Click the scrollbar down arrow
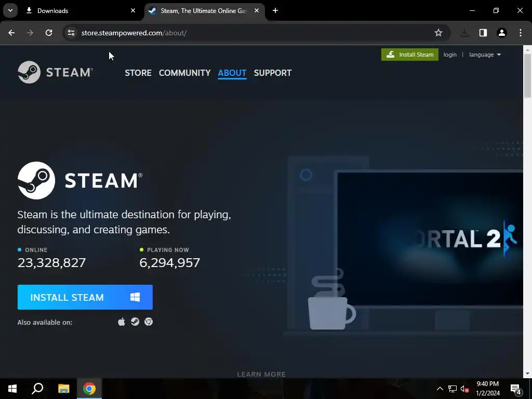This screenshot has width=532, height=399. [x=527, y=374]
